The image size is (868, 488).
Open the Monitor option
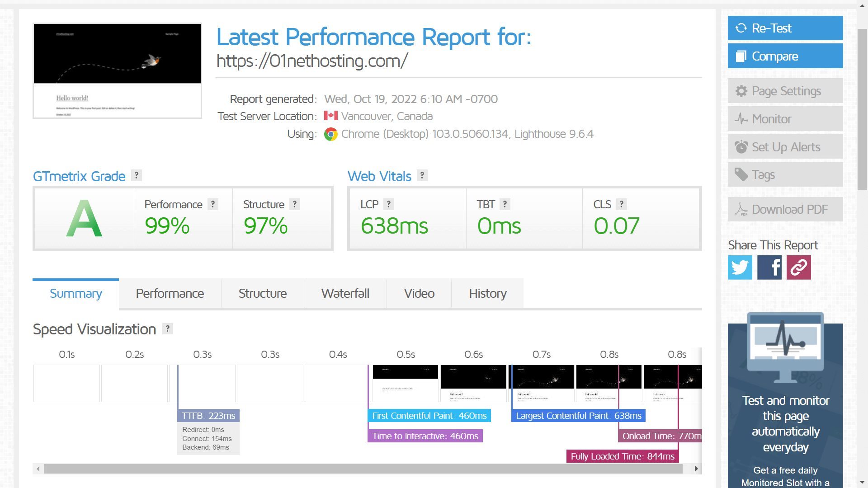[x=785, y=119]
